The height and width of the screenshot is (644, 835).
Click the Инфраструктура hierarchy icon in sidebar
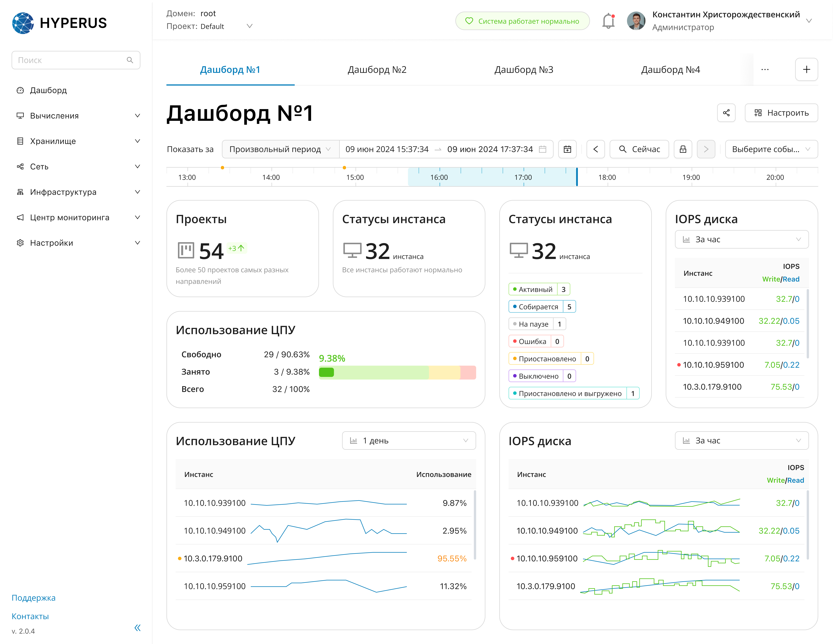click(x=20, y=192)
